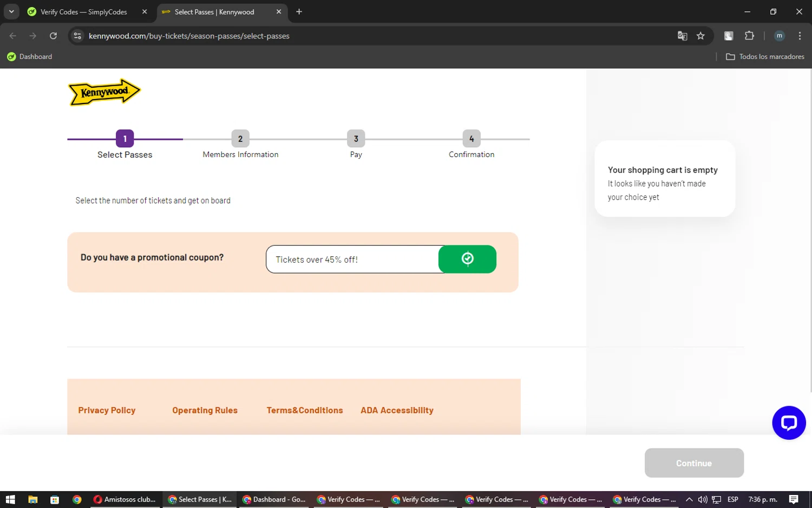Screen dimensions: 812x508
Task: Click the Kennywood arrow logo
Action: pyautogui.click(x=104, y=92)
